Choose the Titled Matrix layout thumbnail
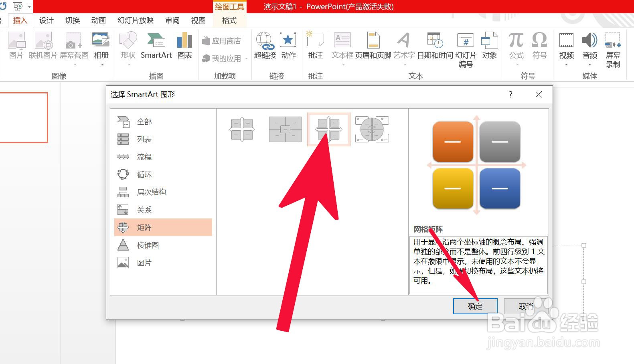634x364 pixels. [285, 129]
